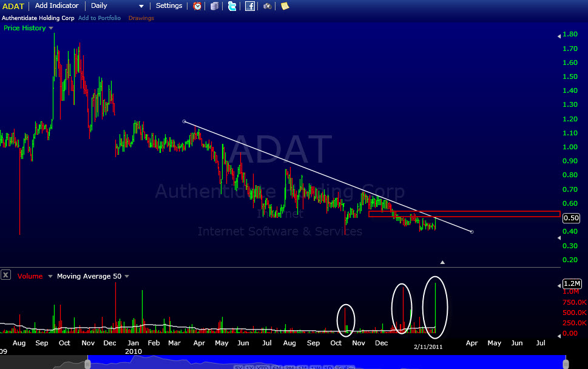
Task: Click the 750.0K volume axis value
Action: [x=575, y=302]
